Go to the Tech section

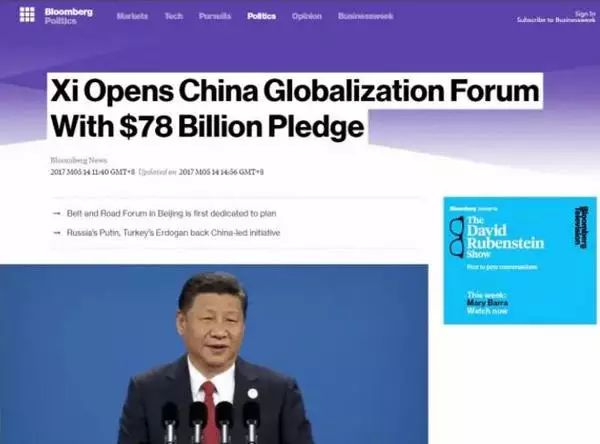tap(174, 16)
